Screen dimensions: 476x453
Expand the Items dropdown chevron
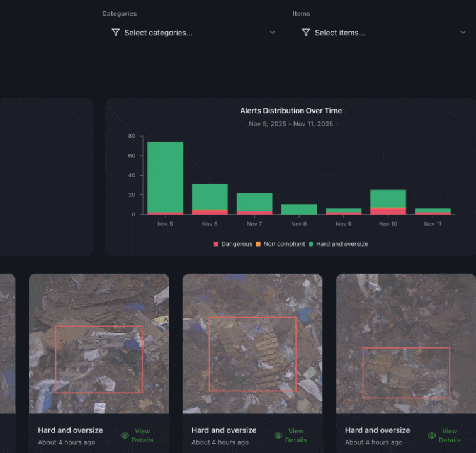click(463, 33)
